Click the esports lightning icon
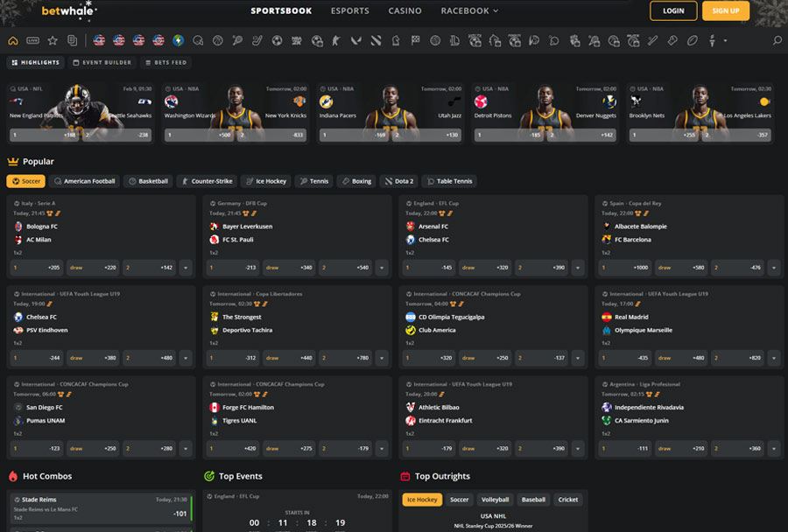This screenshot has width=788, height=532. (177, 39)
